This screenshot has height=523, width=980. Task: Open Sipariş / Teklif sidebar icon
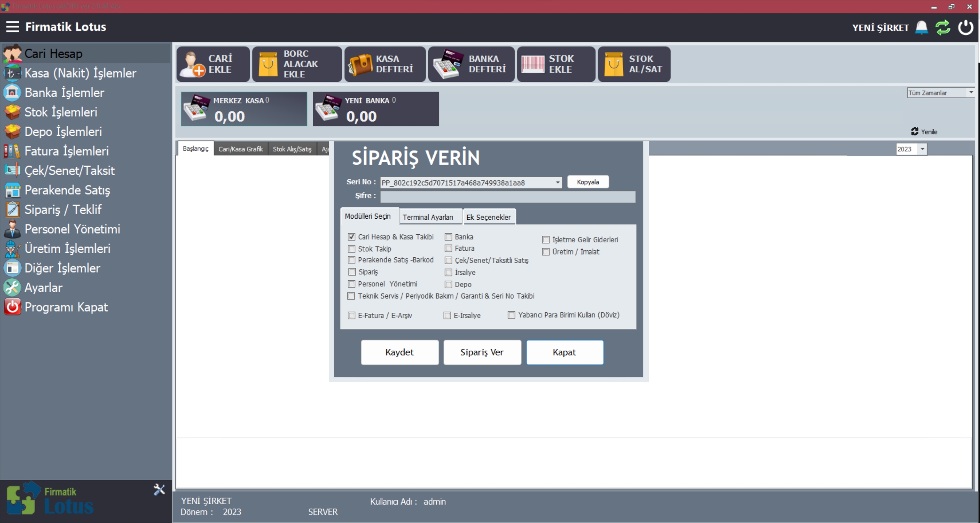click(x=12, y=210)
